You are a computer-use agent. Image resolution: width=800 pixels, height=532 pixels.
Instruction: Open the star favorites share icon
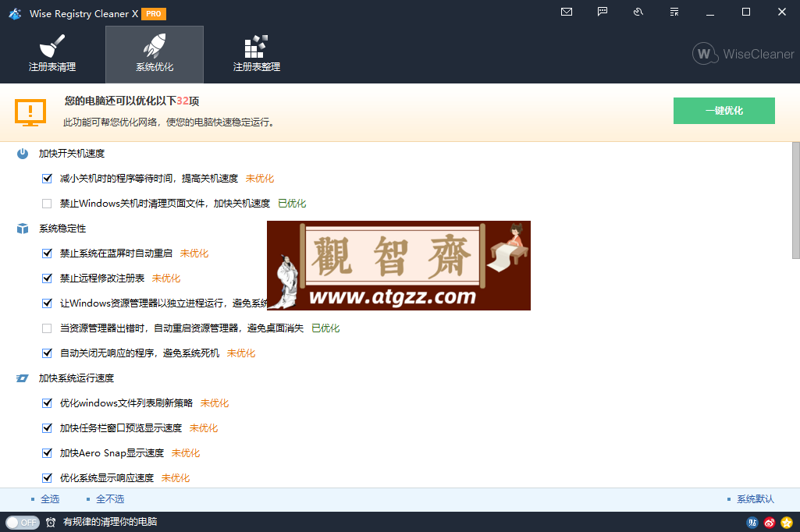[787, 523]
